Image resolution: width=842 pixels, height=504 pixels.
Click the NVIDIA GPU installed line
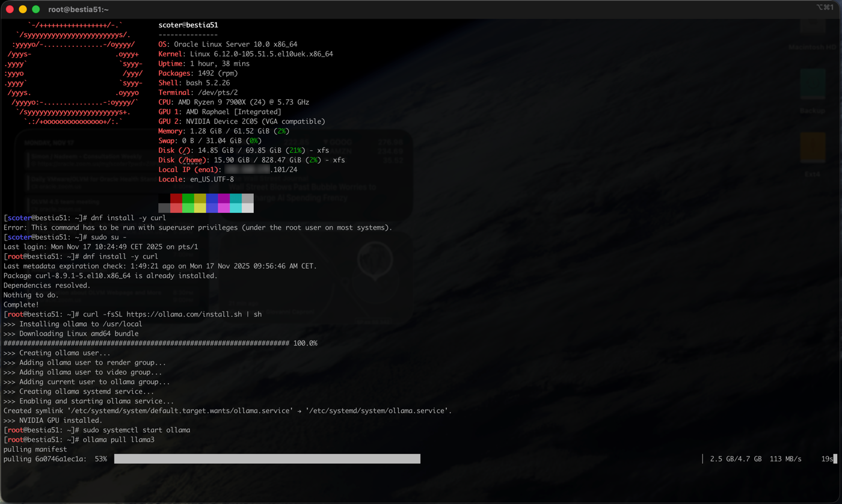point(53,420)
